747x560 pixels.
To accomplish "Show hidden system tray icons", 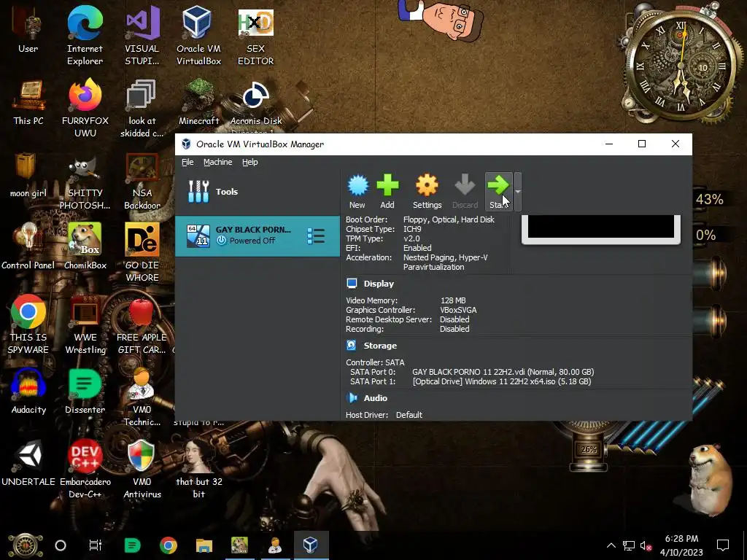I will pyautogui.click(x=611, y=545).
